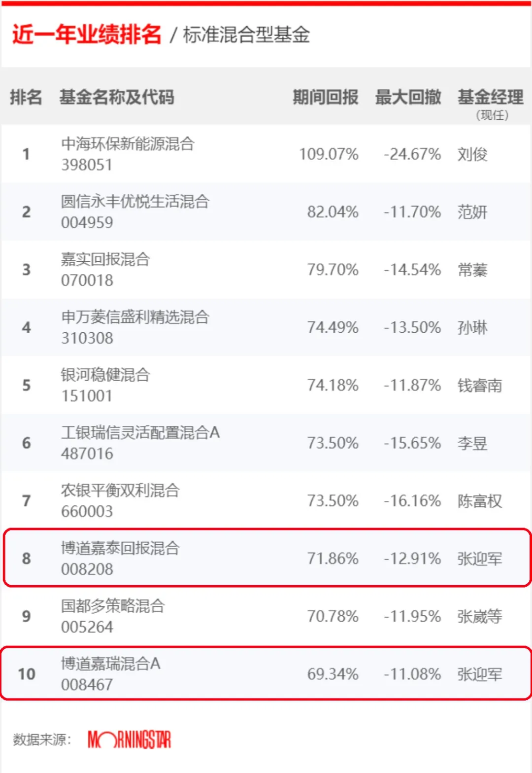Click highlighted 博道嘉瑞混合A fund
This screenshot has height=773, width=532.
111,664
